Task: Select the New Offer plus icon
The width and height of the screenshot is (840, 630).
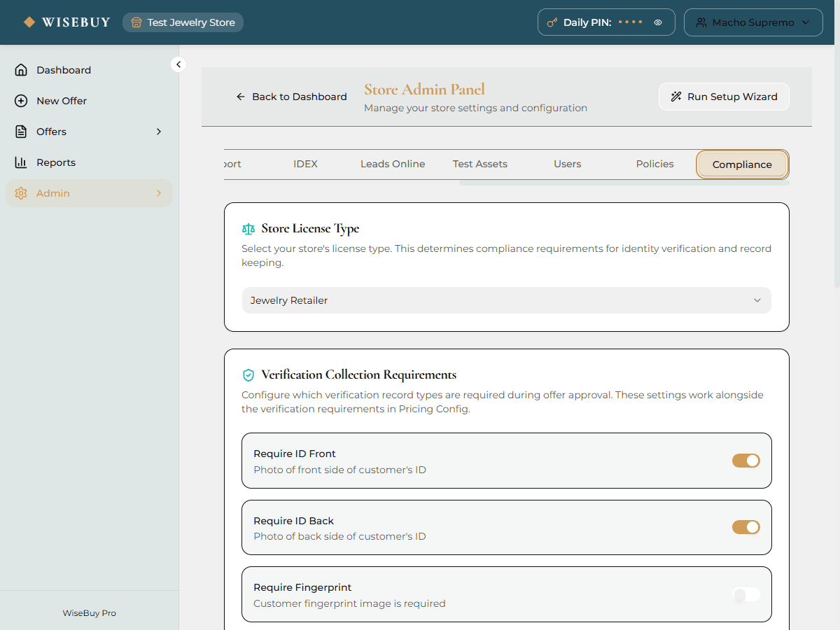Action: [x=22, y=100]
